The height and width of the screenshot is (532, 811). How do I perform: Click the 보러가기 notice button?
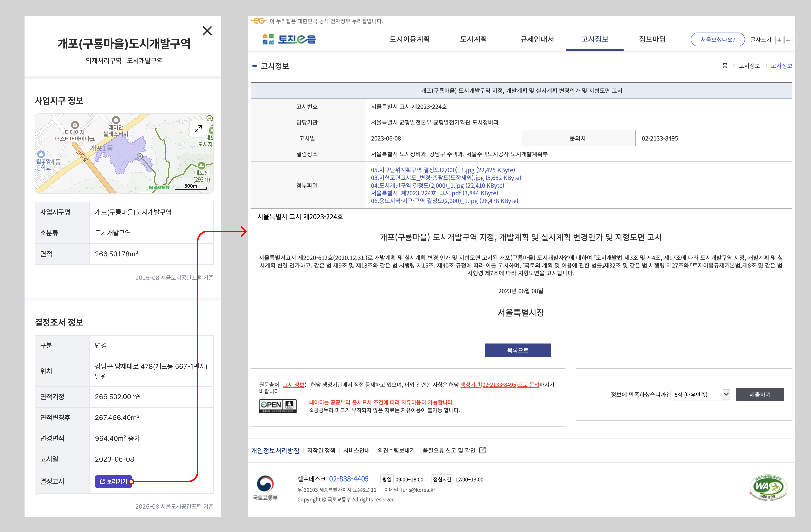click(x=114, y=481)
